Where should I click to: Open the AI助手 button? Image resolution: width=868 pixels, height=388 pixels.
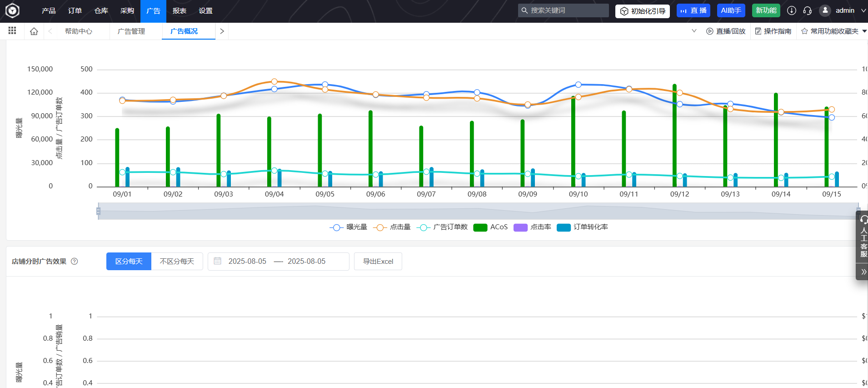pos(731,10)
